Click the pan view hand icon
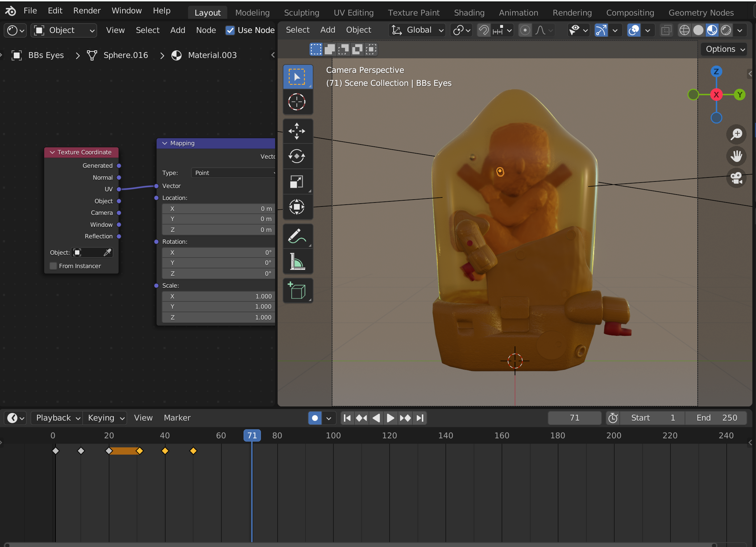Screen dimensions: 756x547 click(x=736, y=156)
